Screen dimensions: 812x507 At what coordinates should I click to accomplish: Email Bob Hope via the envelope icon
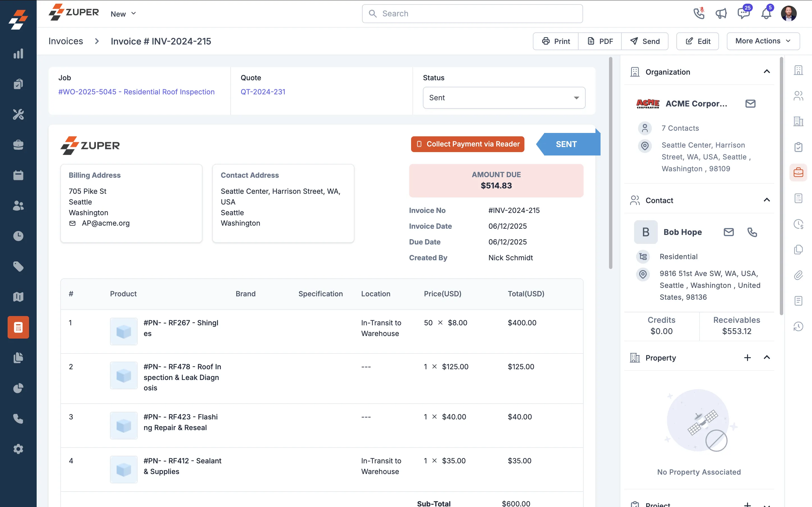729,232
